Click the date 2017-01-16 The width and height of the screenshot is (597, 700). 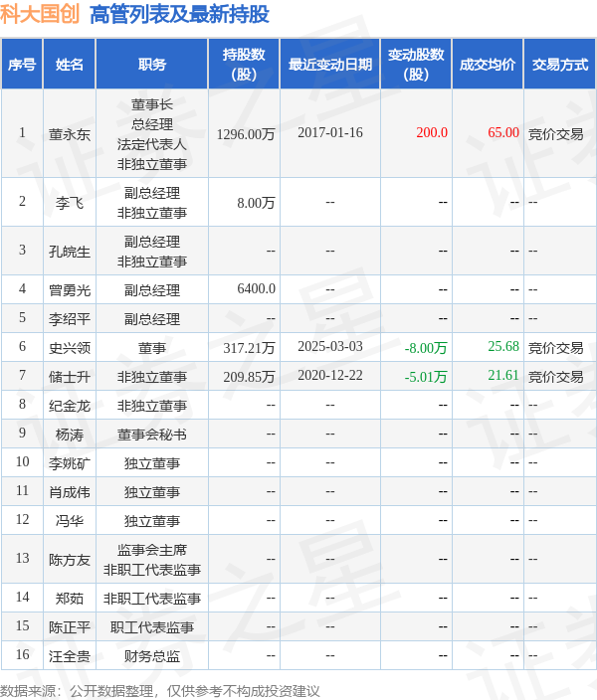point(330,132)
